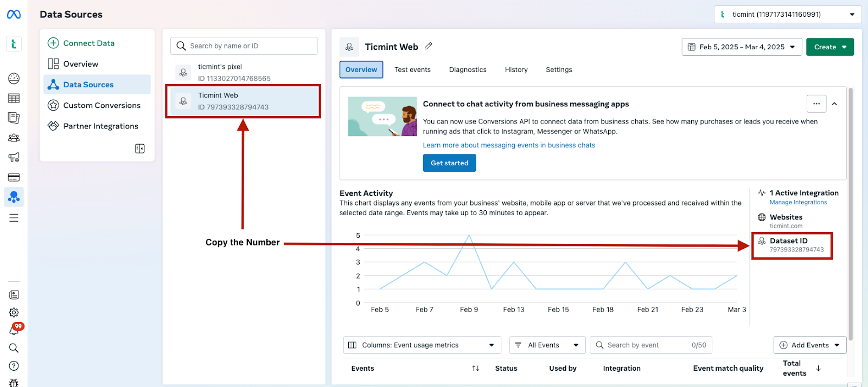Click the Used by column header
The image size is (868, 387).
tap(563, 368)
